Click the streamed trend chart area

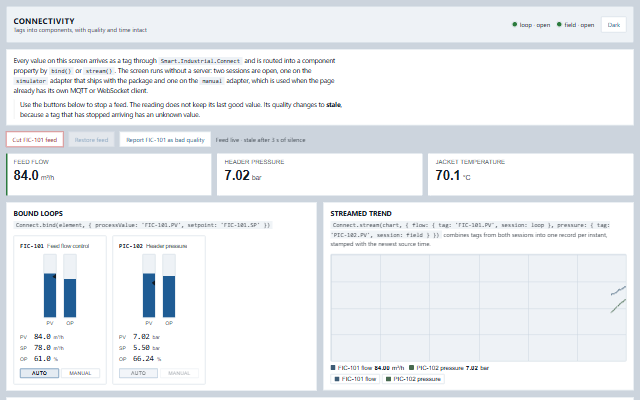pyautogui.click(x=478, y=308)
